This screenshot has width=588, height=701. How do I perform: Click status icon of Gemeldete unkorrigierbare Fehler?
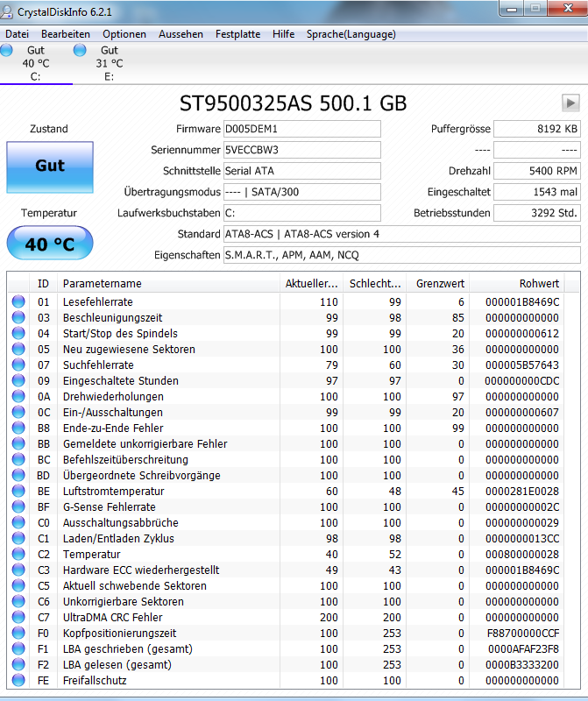(18, 444)
